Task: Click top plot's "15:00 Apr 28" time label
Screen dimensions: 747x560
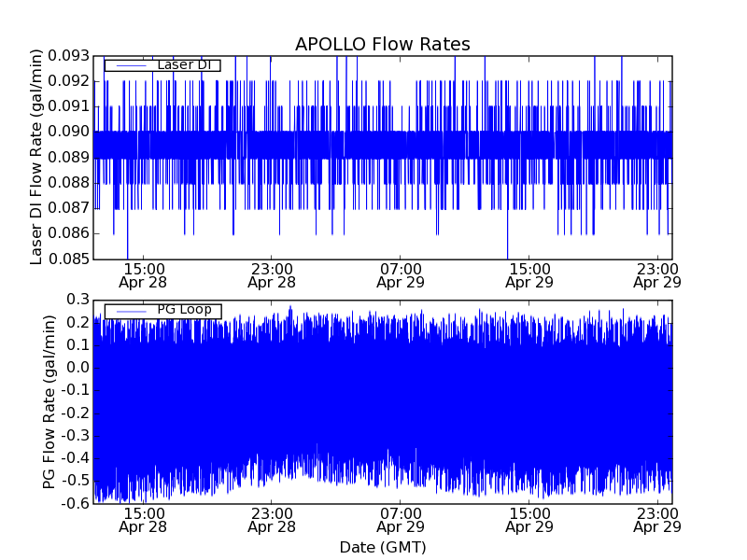Action: [142, 274]
